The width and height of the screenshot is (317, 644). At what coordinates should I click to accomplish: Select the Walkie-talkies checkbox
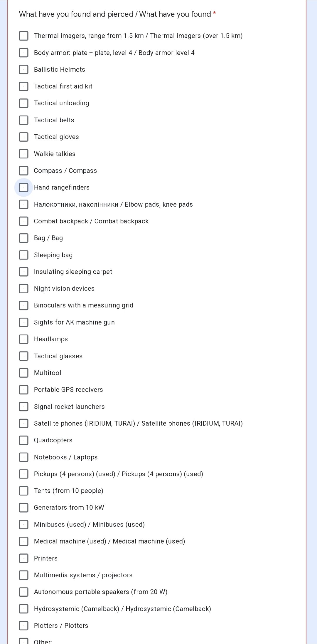point(23,154)
